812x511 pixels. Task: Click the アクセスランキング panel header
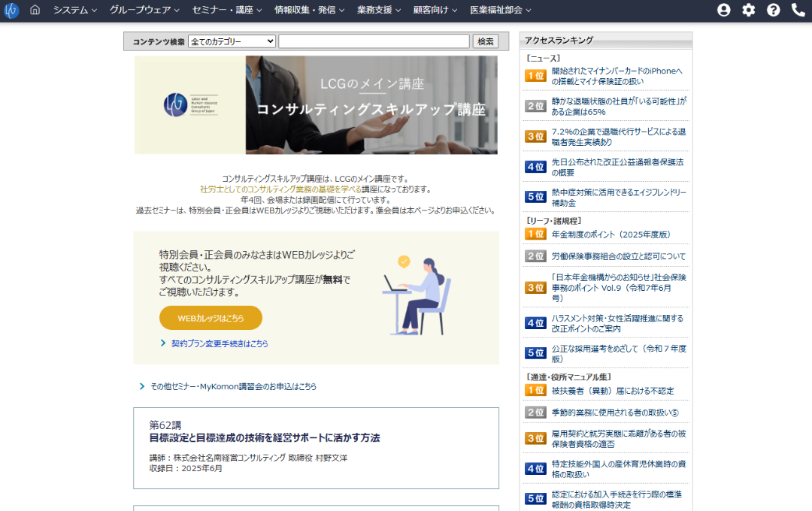(606, 41)
